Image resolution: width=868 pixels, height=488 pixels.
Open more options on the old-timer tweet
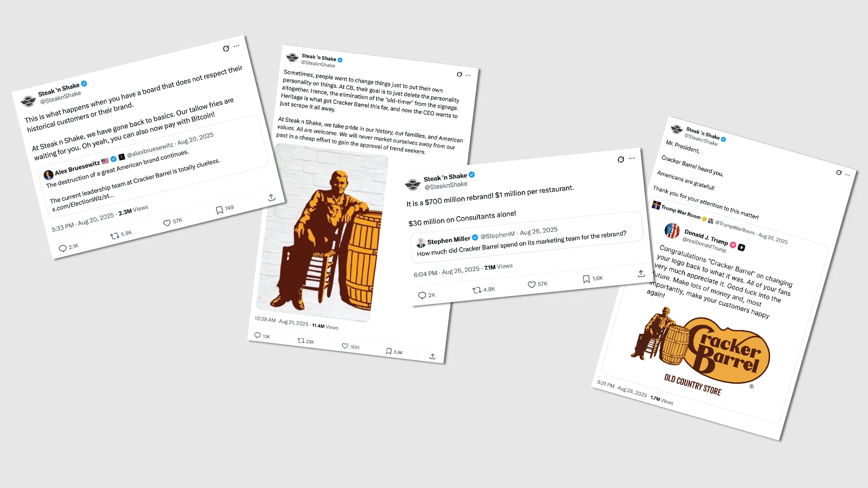click(x=468, y=75)
